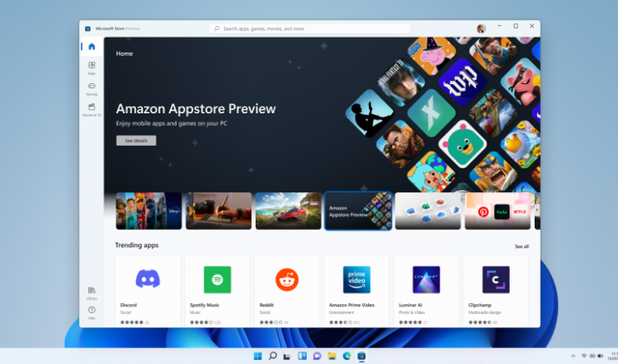
Task: Click the Microsoft Store logo in title bar
Action: [x=88, y=28]
